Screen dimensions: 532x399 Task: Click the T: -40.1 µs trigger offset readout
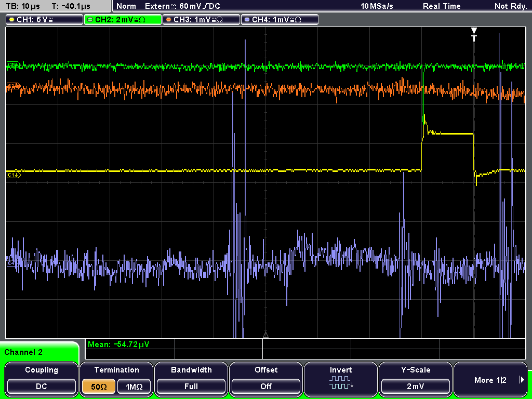coord(71,6)
